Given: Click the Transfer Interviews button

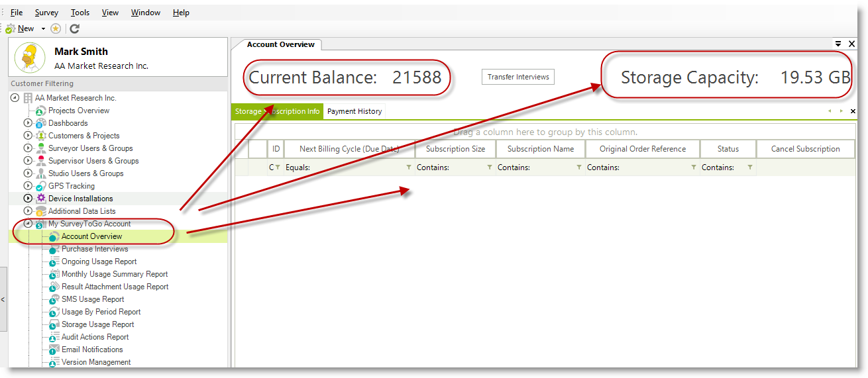Looking at the screenshot, I should pyautogui.click(x=518, y=77).
